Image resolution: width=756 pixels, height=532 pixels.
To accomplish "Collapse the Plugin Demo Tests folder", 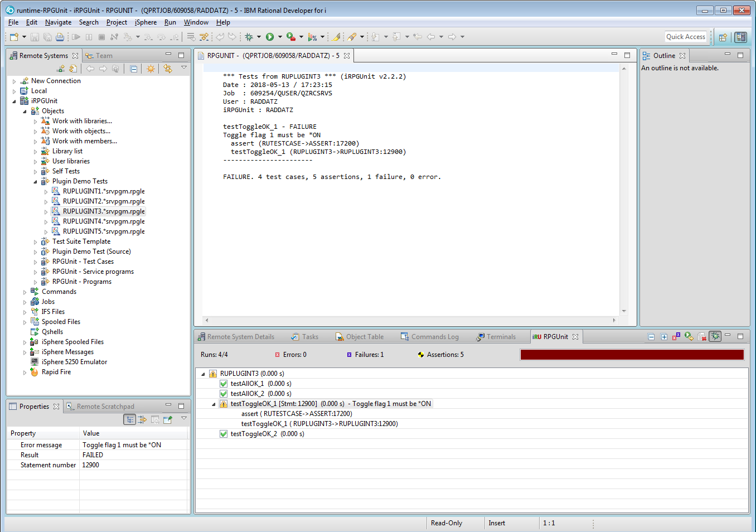I will click(35, 181).
